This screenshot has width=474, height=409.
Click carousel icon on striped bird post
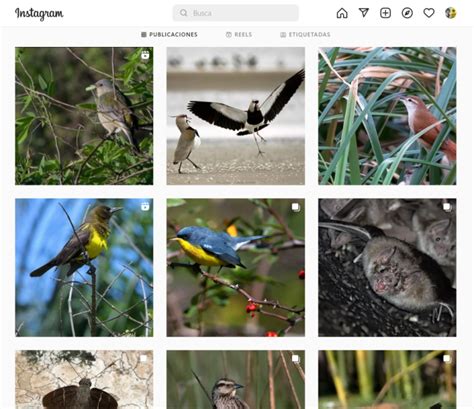296,359
